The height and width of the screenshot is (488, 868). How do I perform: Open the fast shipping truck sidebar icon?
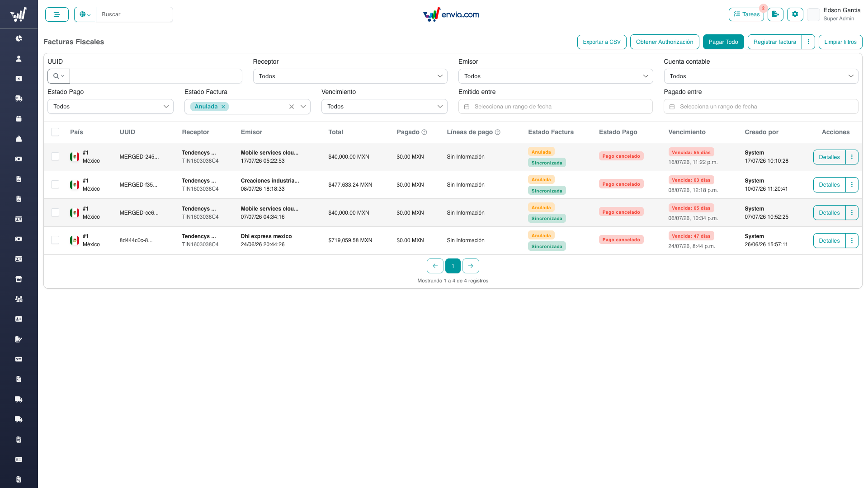19,99
